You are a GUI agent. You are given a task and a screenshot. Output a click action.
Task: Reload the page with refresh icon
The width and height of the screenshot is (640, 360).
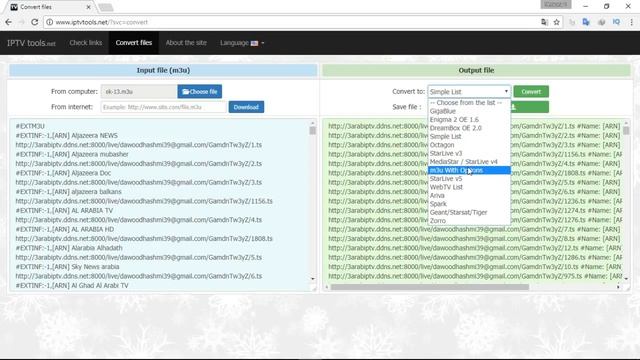click(x=34, y=22)
